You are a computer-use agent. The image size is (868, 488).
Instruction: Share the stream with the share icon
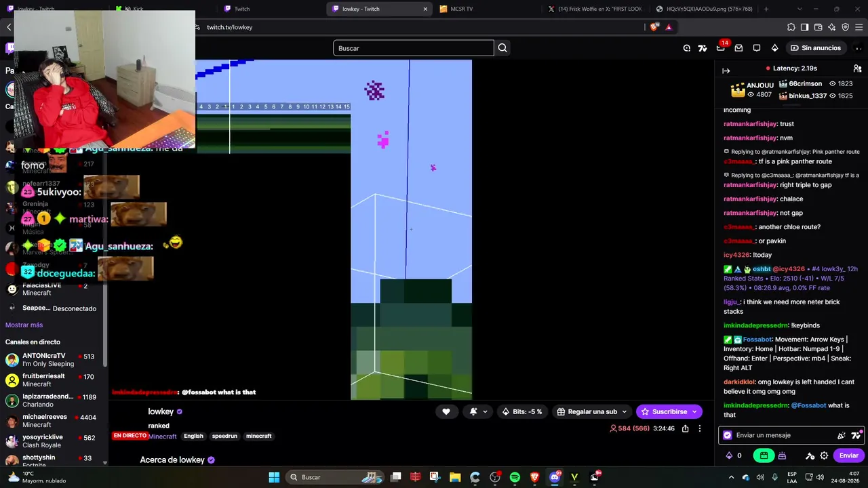pos(685,428)
